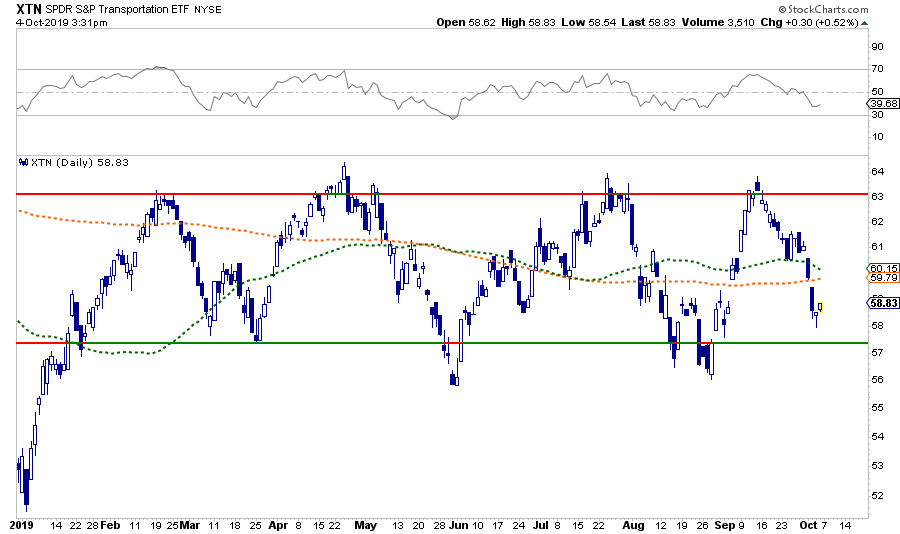Click the Jun label on date axis

[x=459, y=525]
